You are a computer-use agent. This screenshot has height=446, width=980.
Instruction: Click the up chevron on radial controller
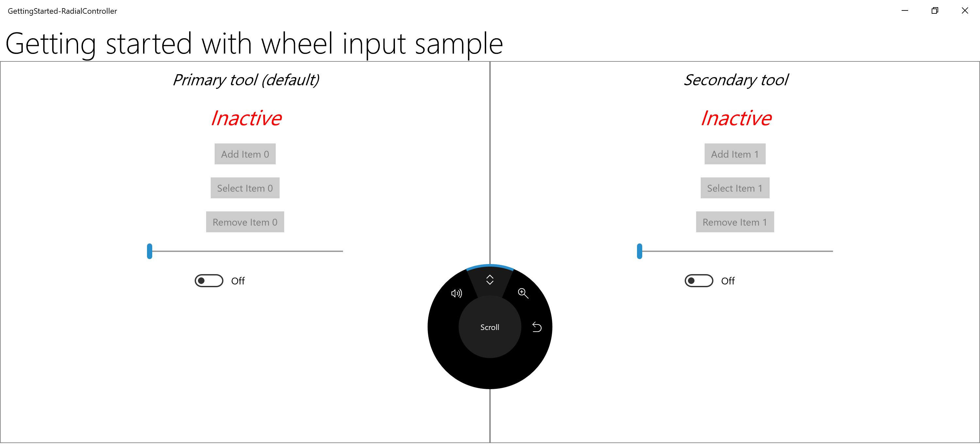[489, 280]
